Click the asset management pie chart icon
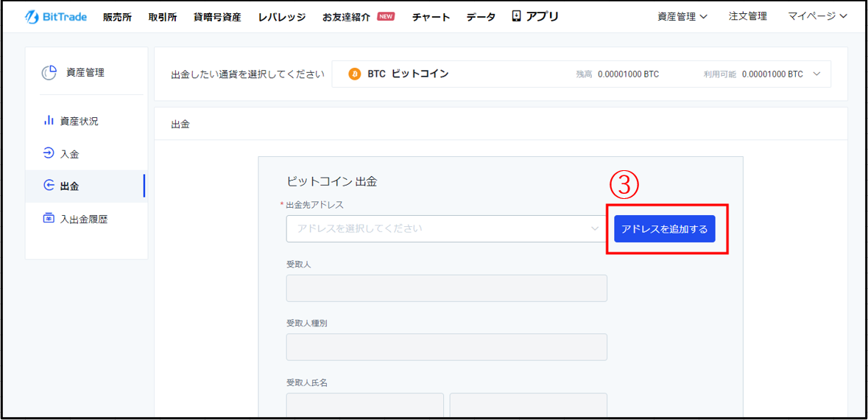Screen dimensions: 868x420 click(x=49, y=73)
